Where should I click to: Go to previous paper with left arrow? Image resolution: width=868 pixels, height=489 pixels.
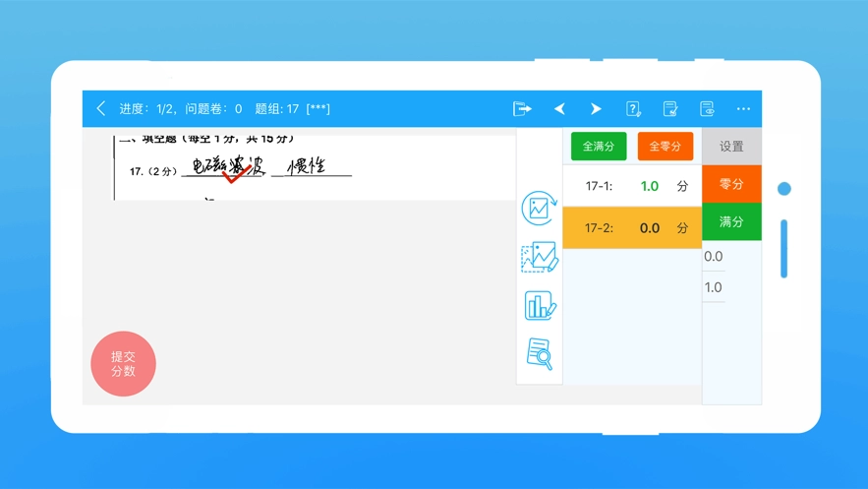(x=559, y=109)
